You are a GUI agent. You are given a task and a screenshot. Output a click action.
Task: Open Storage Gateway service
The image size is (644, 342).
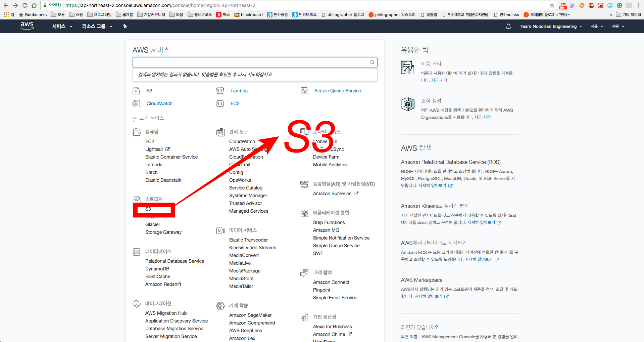coord(163,232)
